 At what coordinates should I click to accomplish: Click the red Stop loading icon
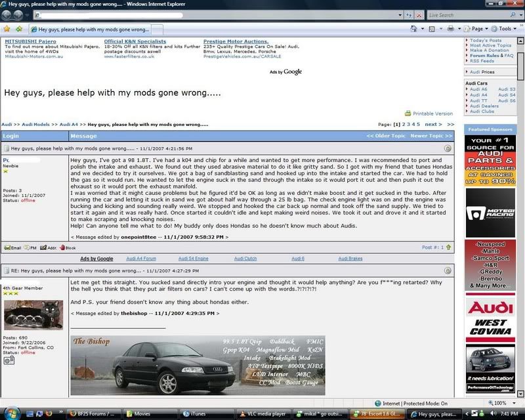(419, 15)
